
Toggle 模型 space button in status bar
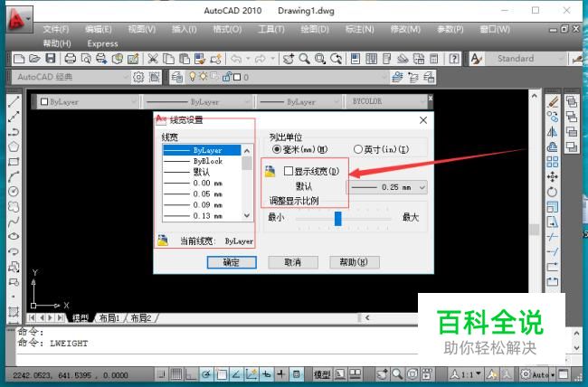(322, 373)
